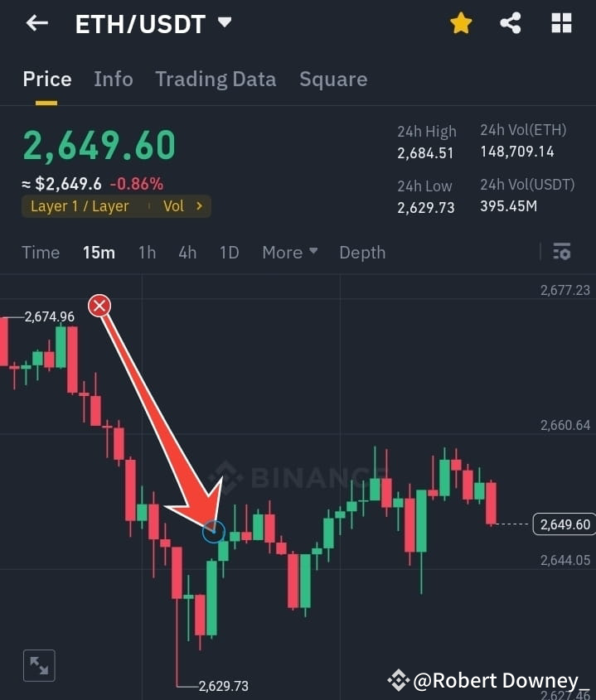Open chart indicator settings icon
The width and height of the screenshot is (596, 700).
coord(562,251)
